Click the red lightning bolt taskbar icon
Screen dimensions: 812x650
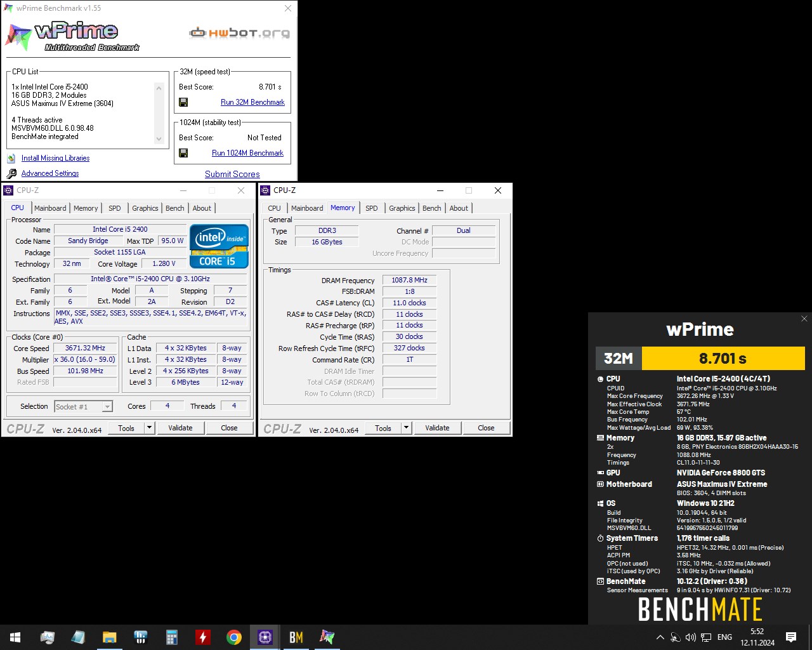coord(203,637)
